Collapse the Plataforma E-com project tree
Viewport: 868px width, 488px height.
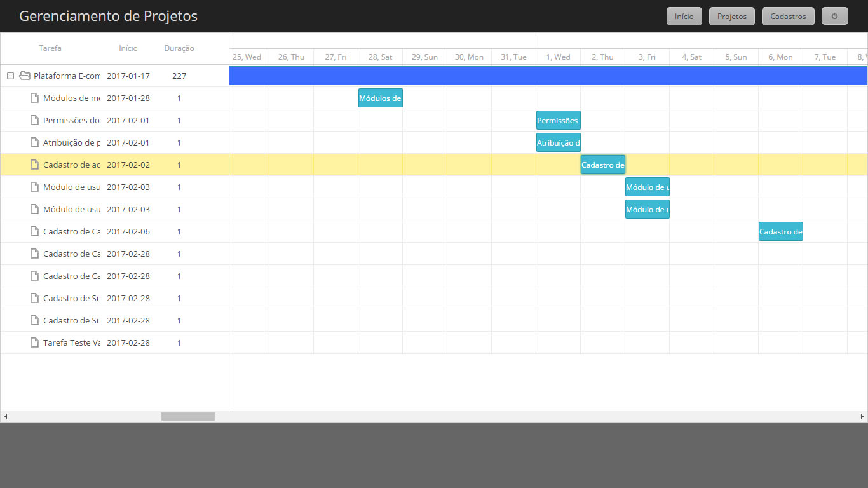click(10, 76)
